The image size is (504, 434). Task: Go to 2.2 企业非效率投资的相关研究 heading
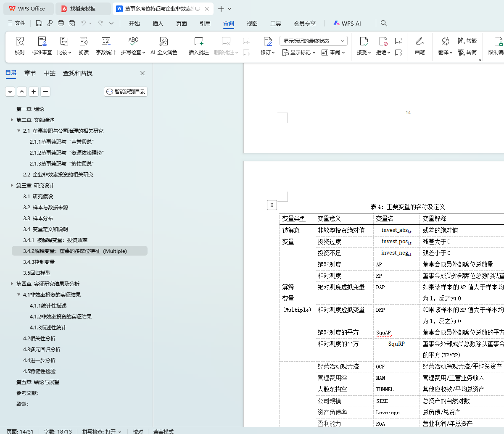tap(58, 174)
